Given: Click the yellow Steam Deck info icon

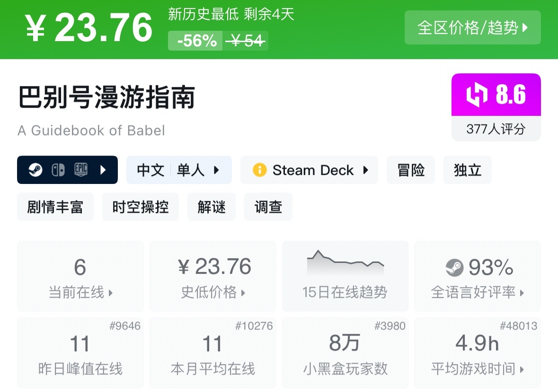Looking at the screenshot, I should tap(259, 170).
